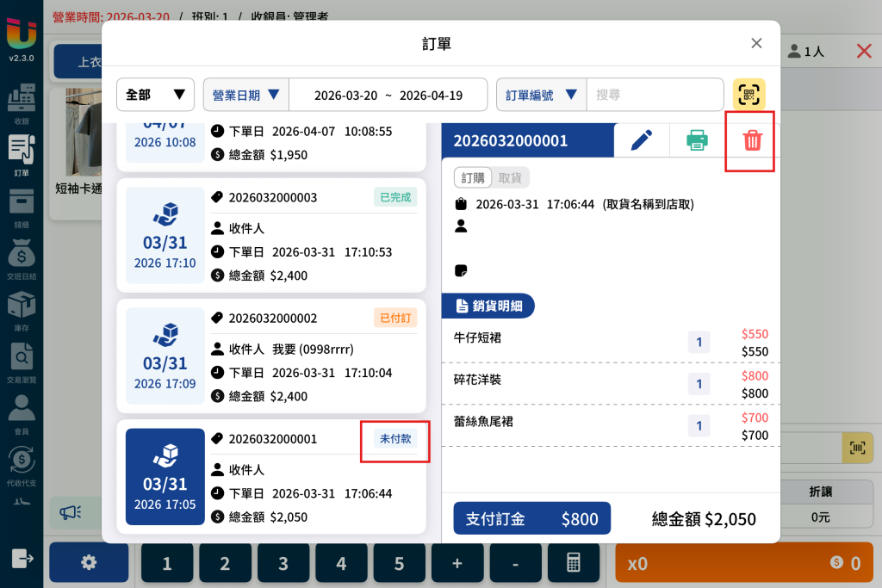Switch to the 取貨 pickup toggle

(x=510, y=178)
